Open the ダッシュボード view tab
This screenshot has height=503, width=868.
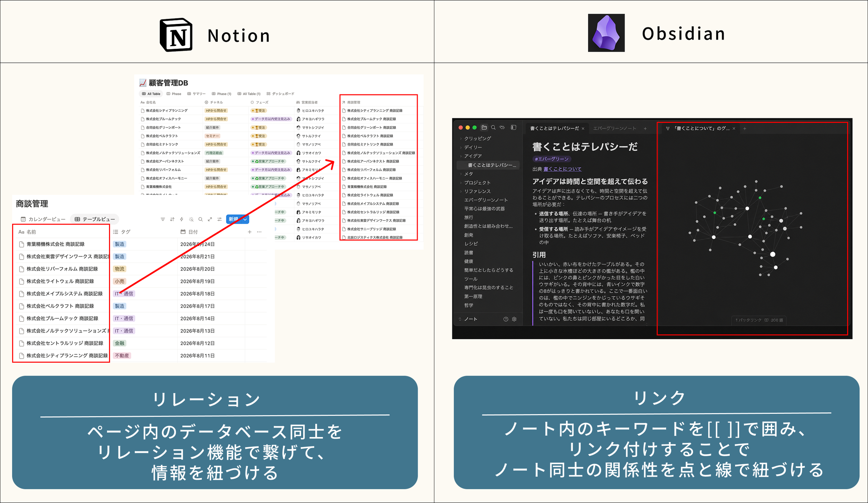[x=281, y=94]
